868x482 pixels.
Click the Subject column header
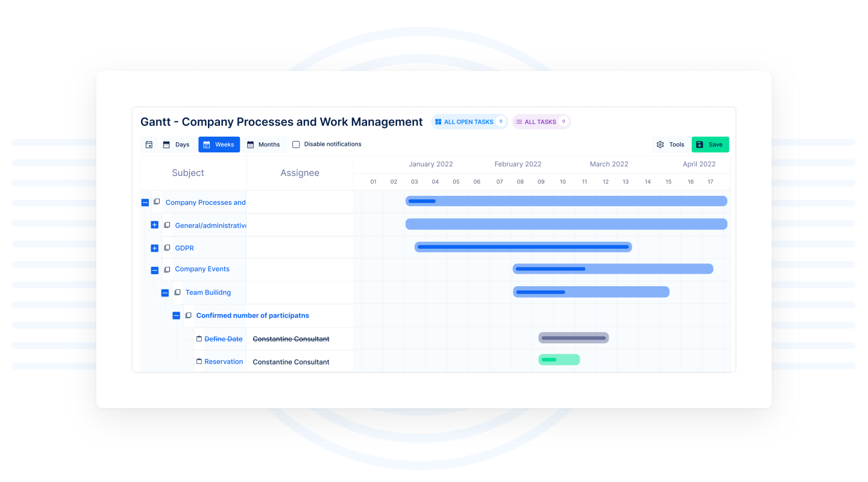tap(188, 173)
